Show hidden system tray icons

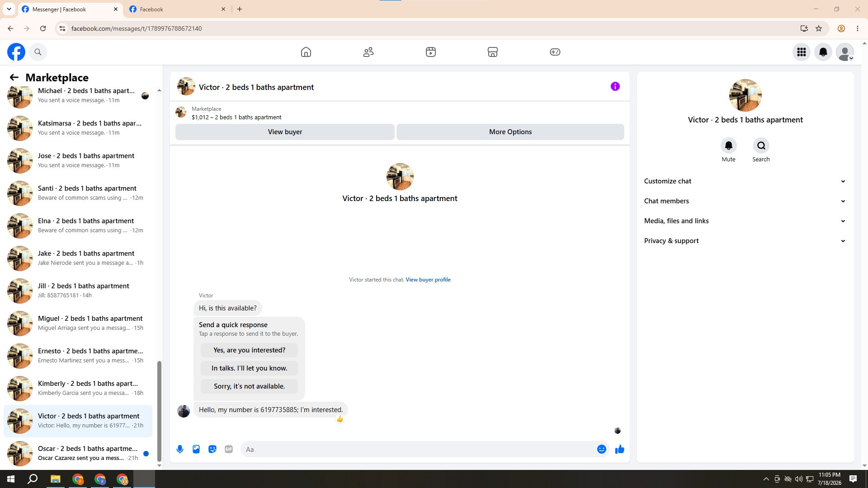pyautogui.click(x=766, y=479)
